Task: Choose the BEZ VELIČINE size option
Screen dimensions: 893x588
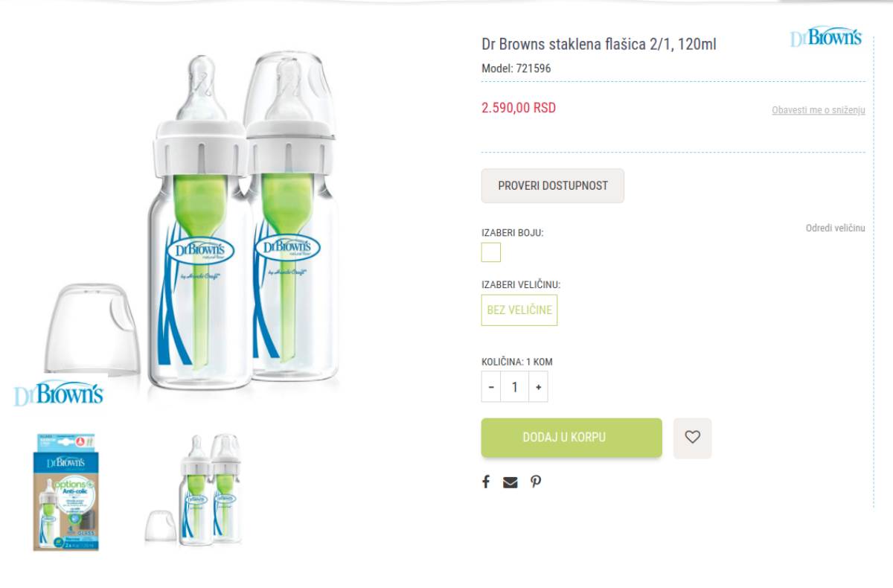Action: click(x=519, y=310)
